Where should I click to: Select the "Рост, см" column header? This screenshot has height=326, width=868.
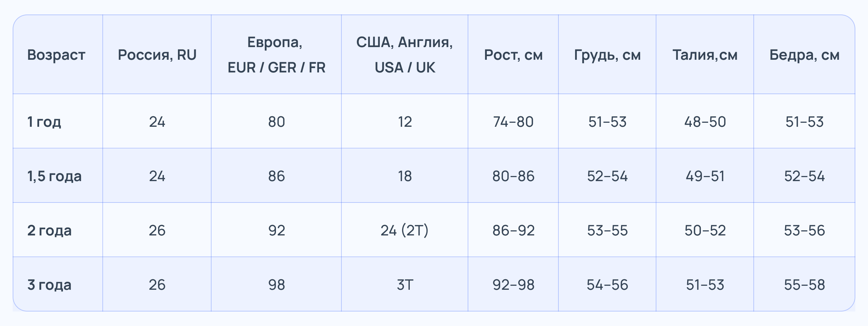pos(513,55)
